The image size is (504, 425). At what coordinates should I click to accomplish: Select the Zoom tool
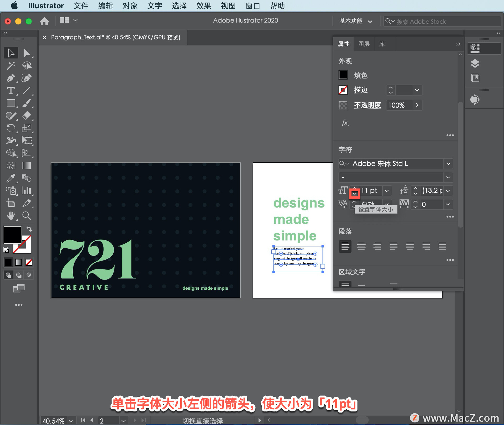tap(27, 216)
